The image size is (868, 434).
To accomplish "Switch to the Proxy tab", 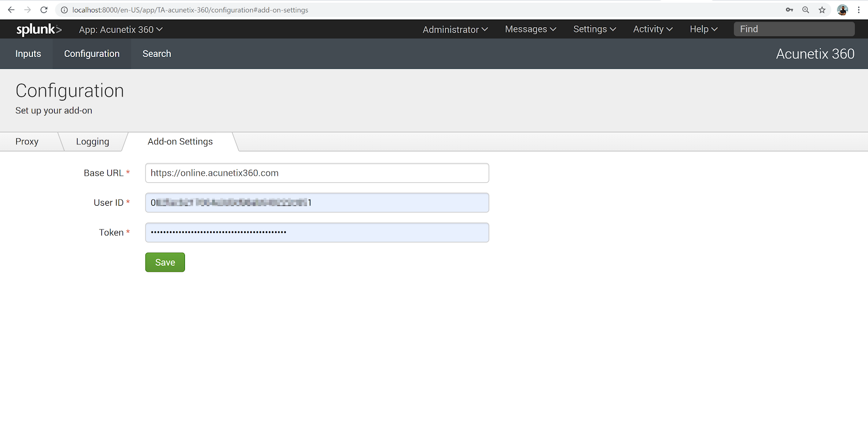I will (27, 142).
